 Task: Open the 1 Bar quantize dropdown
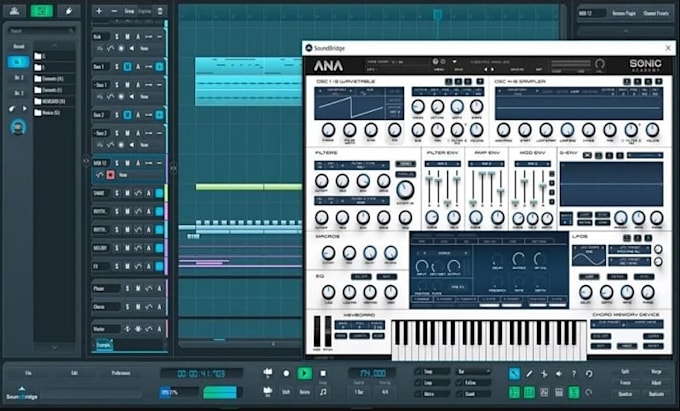tap(359, 392)
